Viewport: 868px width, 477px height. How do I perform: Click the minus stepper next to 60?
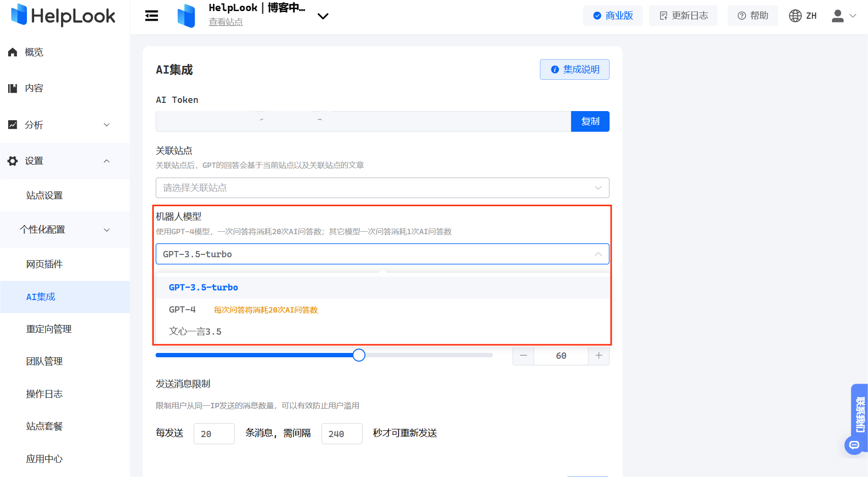point(523,356)
